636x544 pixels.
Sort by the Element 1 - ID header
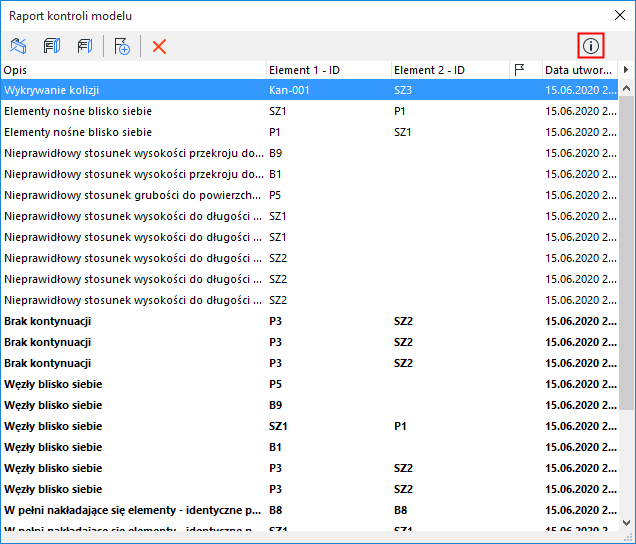[x=329, y=70]
